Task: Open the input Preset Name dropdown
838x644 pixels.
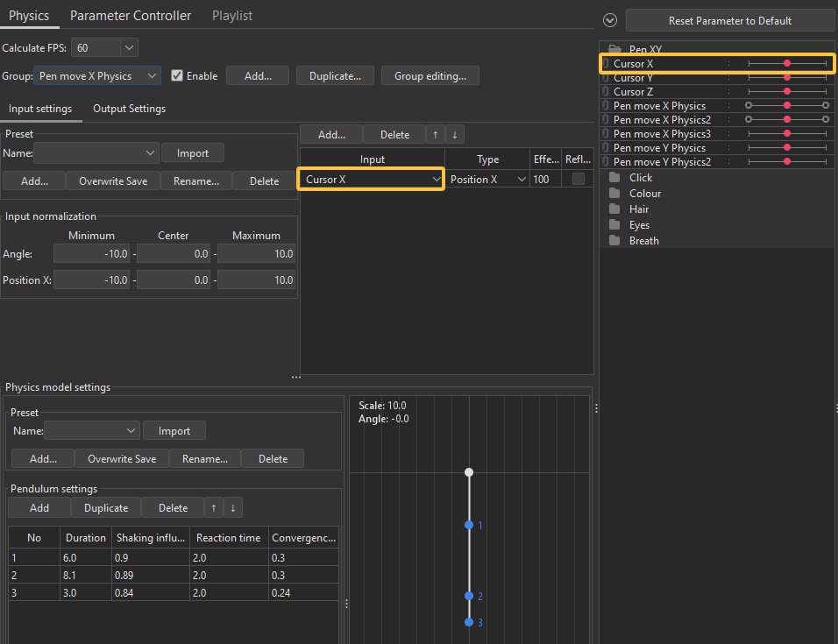Action: coord(96,153)
